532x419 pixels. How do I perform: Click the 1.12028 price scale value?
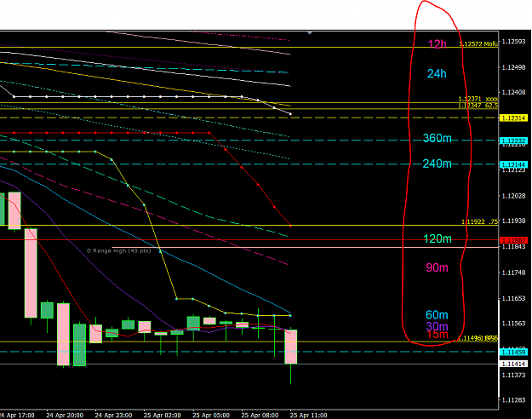(x=513, y=196)
